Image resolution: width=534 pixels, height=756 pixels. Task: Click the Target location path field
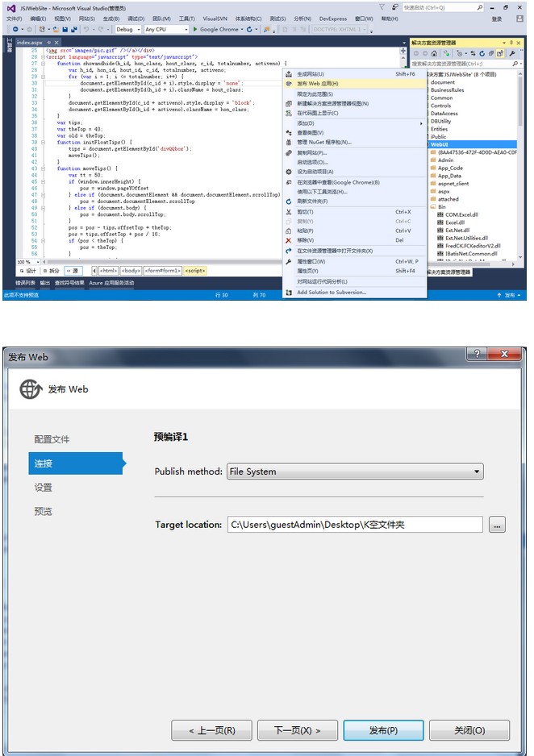pyautogui.click(x=355, y=525)
